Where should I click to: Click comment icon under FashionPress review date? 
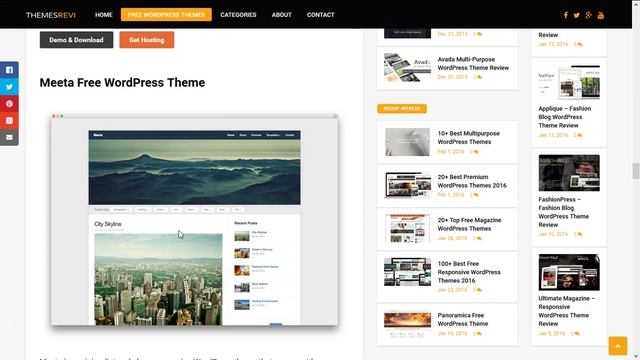pyautogui.click(x=578, y=234)
